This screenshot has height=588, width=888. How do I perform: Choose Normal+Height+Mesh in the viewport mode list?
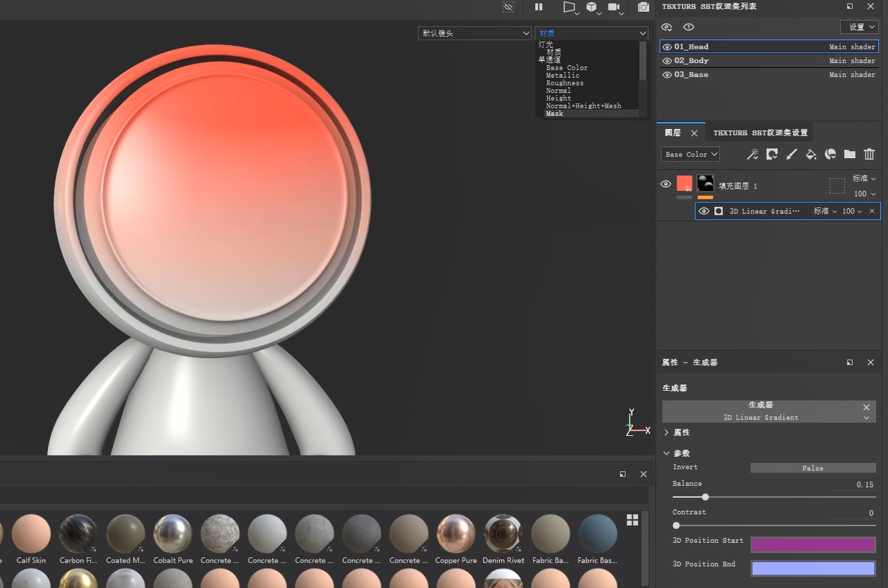583,106
